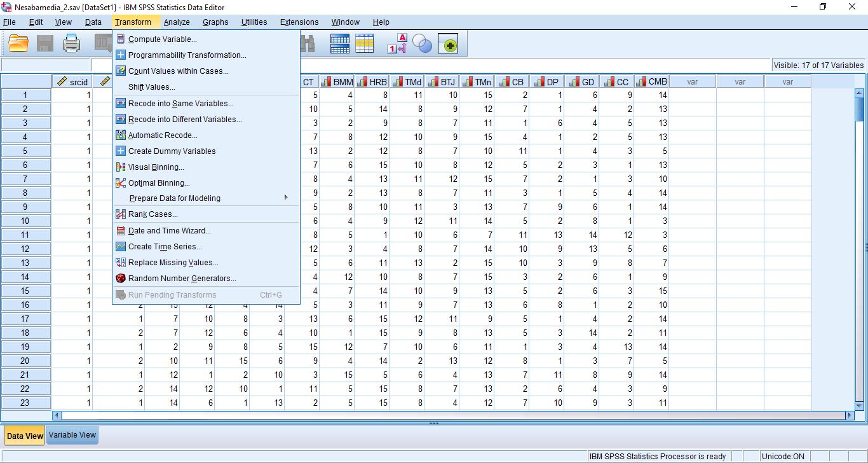This screenshot has width=868, height=463.
Task: Select Visual Binning menu entry
Action: (156, 167)
